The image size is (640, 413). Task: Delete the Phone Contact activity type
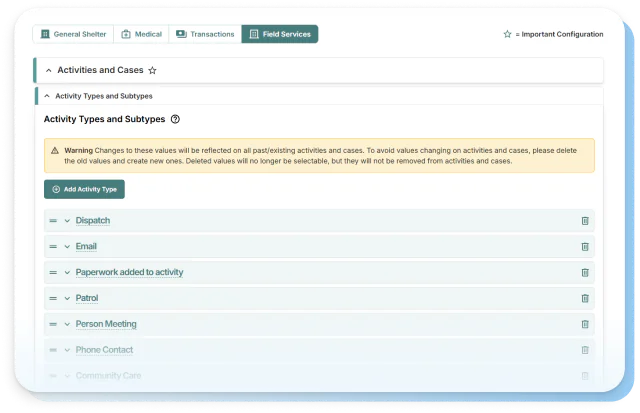click(x=585, y=350)
